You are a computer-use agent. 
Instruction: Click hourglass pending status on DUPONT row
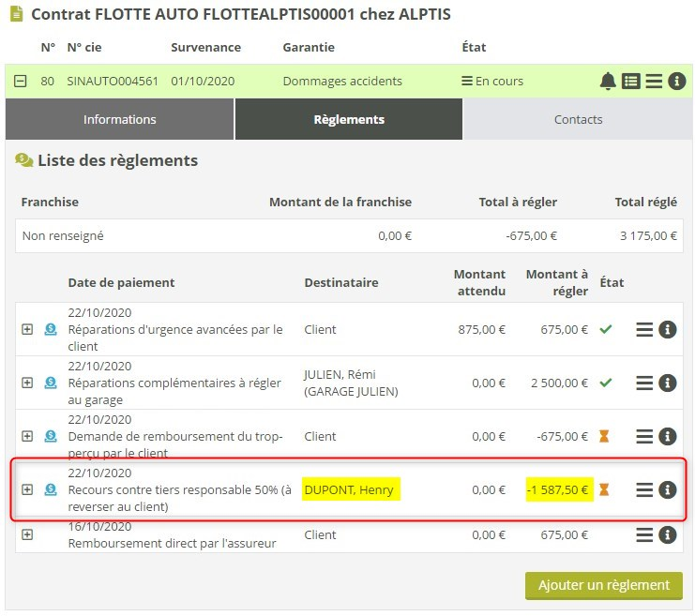(x=605, y=489)
